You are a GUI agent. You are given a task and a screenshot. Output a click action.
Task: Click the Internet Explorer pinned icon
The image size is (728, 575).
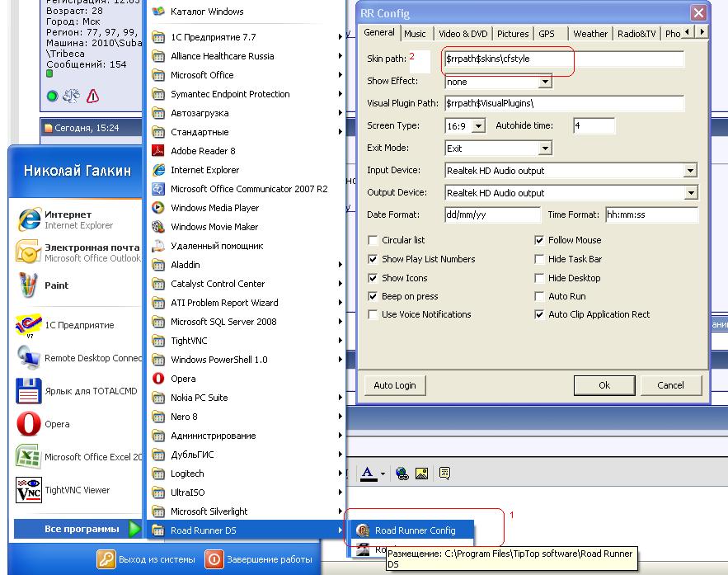click(29, 219)
